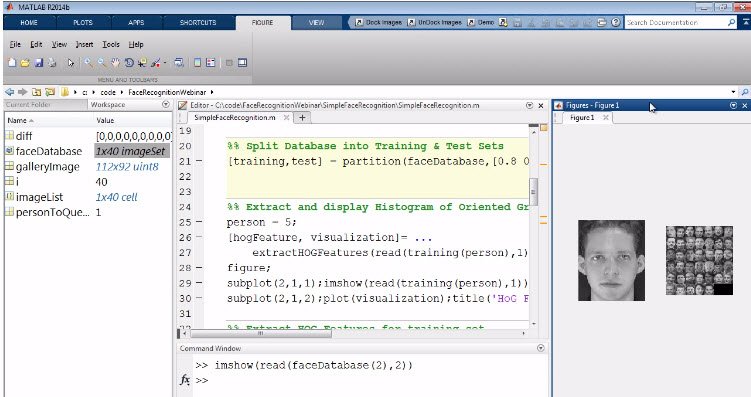Screen dimensions: 751x397
Task: Open the Tools menu
Action: tap(111, 45)
